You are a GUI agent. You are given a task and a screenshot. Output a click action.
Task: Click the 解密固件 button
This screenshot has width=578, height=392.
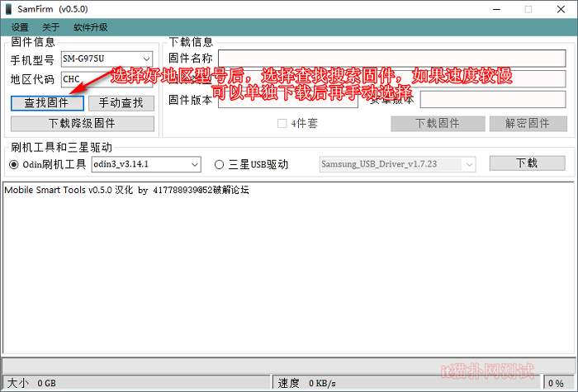coord(528,124)
